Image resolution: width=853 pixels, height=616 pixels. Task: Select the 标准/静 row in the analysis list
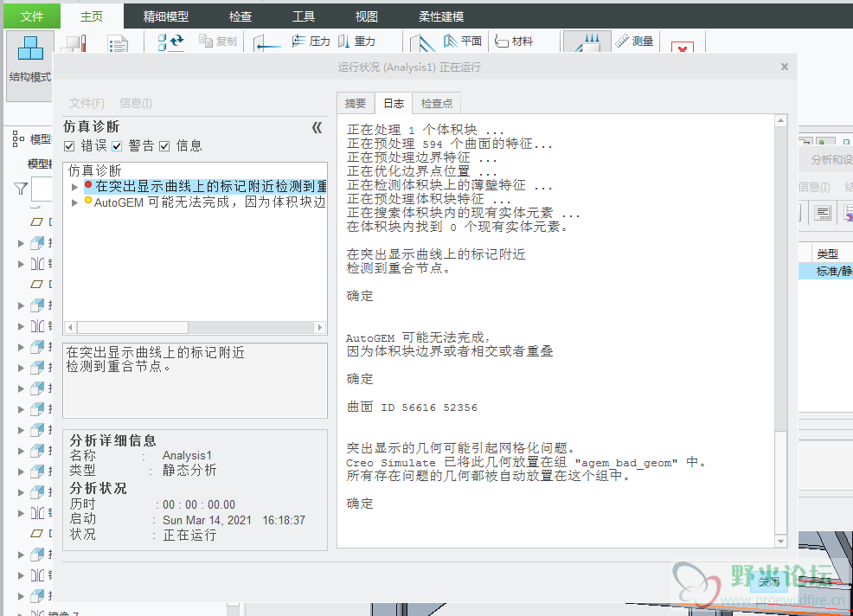click(x=826, y=271)
